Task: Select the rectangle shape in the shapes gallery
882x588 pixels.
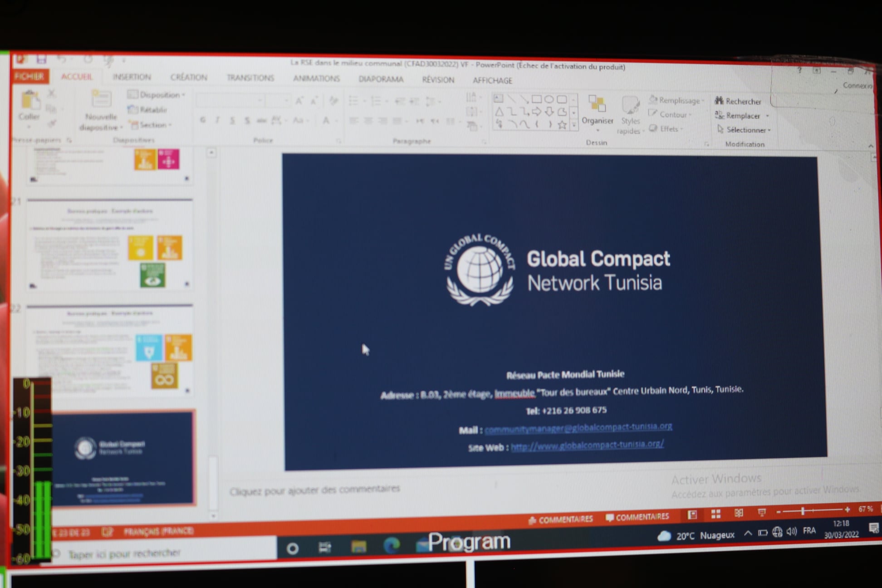Action: click(536, 99)
